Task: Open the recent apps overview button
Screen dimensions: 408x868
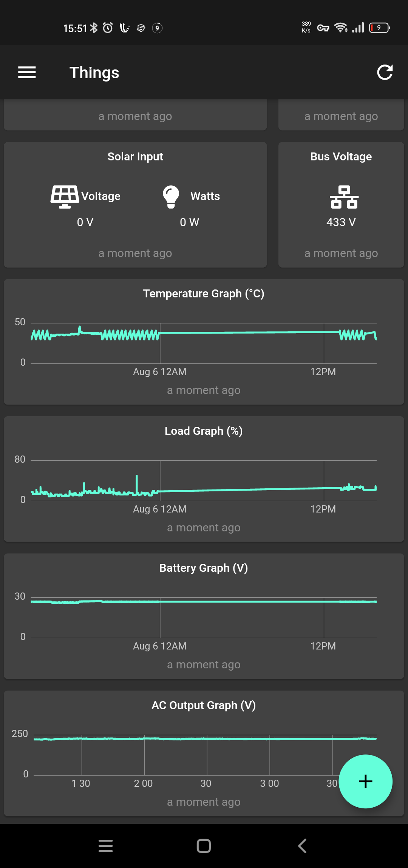Action: [x=106, y=846]
